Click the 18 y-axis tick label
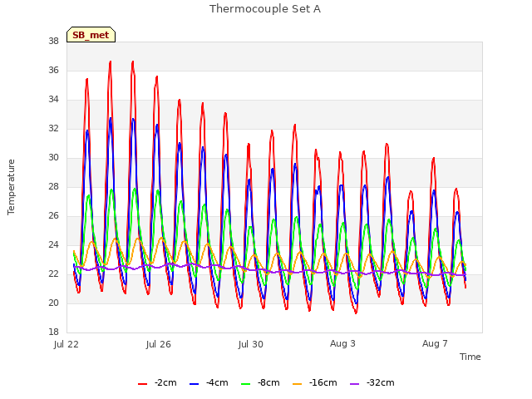Screen dimensions: 532x399 tap(53, 332)
